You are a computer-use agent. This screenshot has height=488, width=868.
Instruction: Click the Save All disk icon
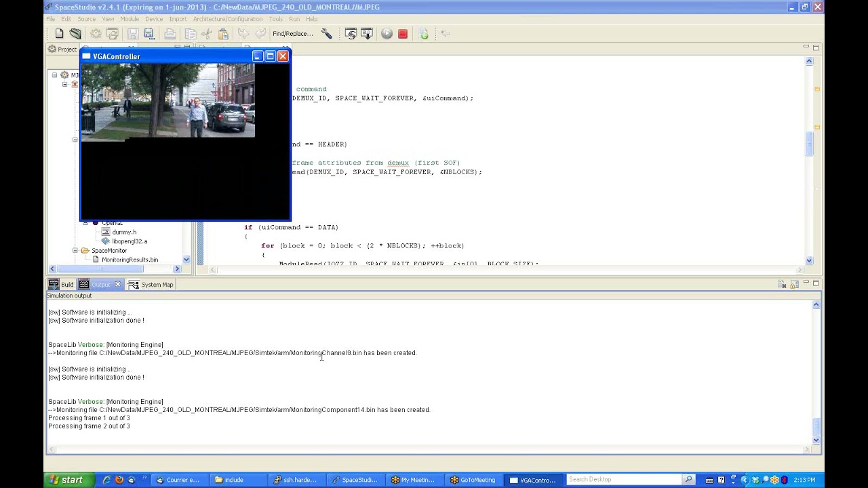[149, 33]
